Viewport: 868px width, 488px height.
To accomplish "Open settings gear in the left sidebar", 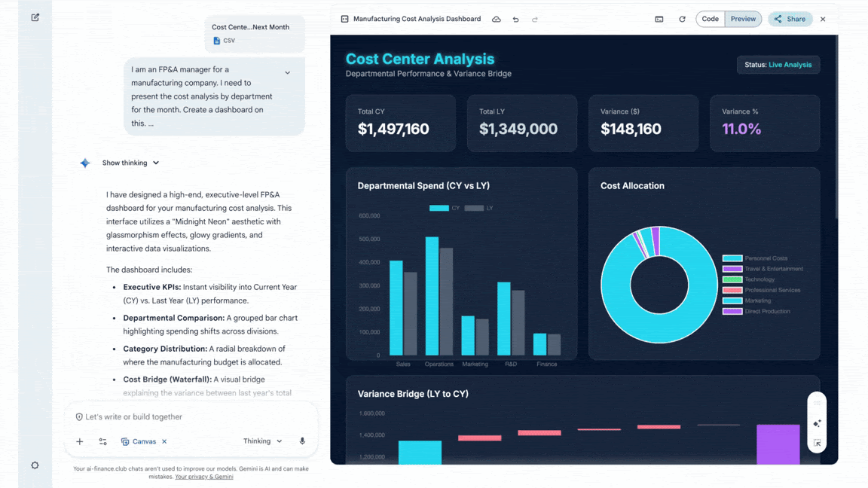I will tap(35, 465).
